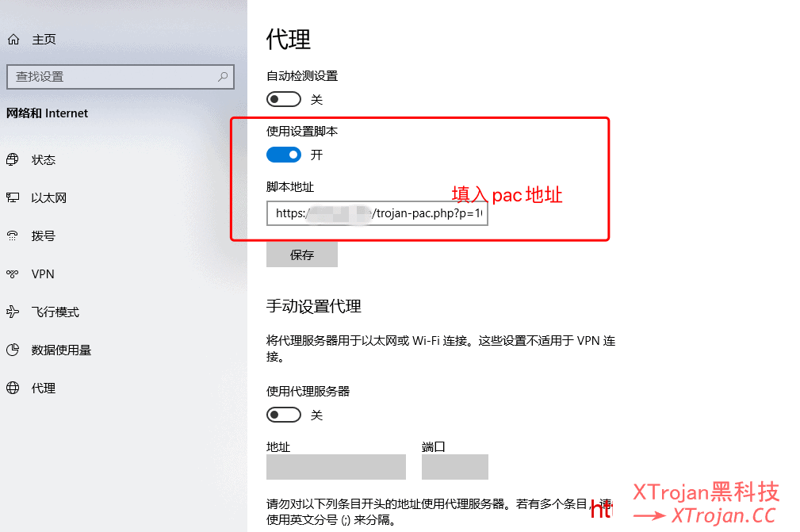The width and height of the screenshot is (800, 532).
Task: Open the 数据使用量 pie chart icon
Action: point(13,350)
